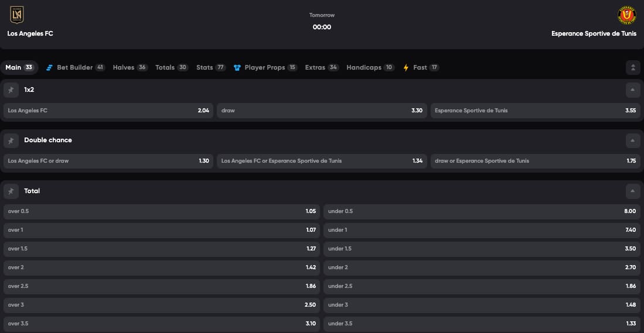The image size is (644, 333).
Task: Click the Esperance Sportive de Tunis header name
Action: (594, 33)
